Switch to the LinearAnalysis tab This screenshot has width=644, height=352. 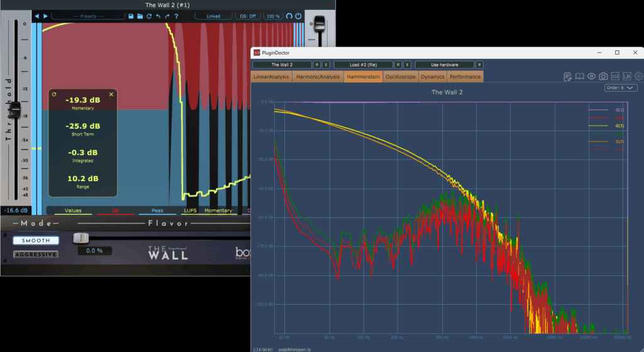click(271, 77)
